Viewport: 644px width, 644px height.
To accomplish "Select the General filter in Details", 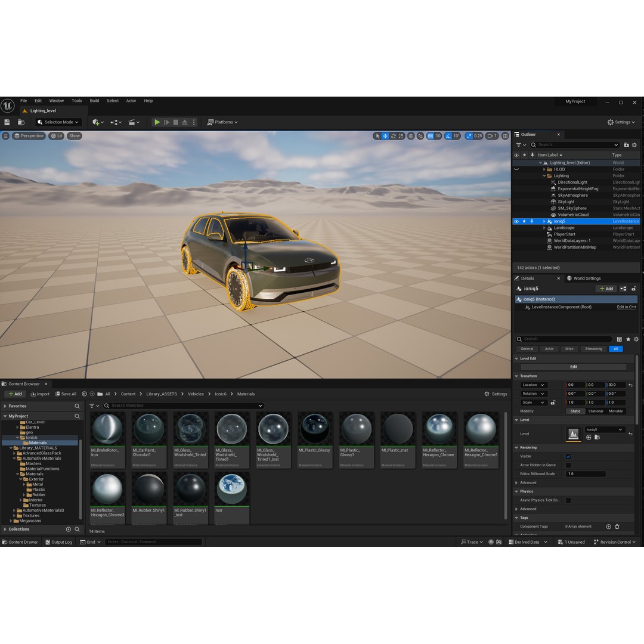I will [527, 349].
